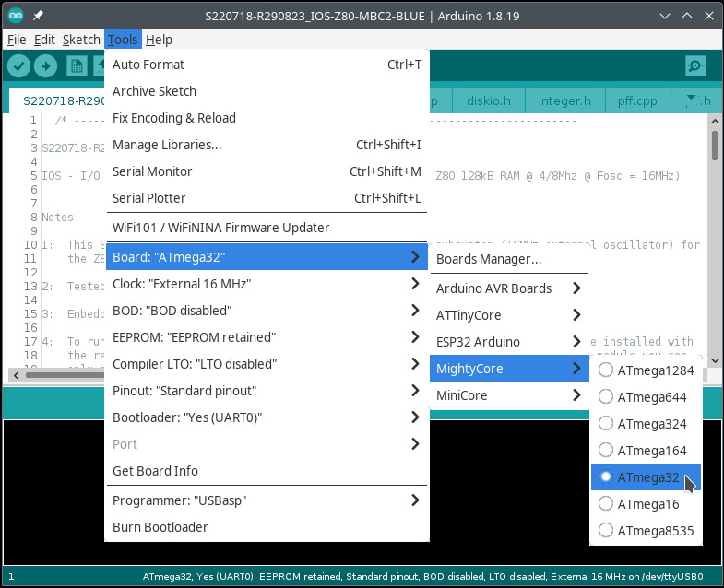Open the Sketch menu
Image resolution: width=724 pixels, height=588 pixels.
tap(81, 40)
